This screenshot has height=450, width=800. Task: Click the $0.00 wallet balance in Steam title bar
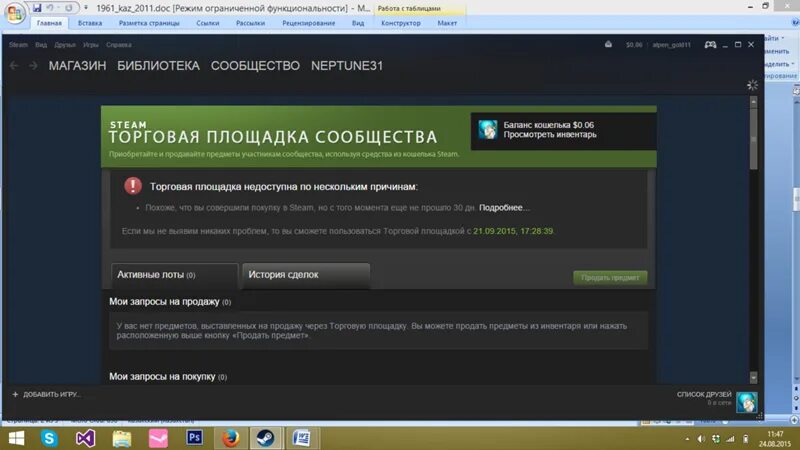(634, 45)
